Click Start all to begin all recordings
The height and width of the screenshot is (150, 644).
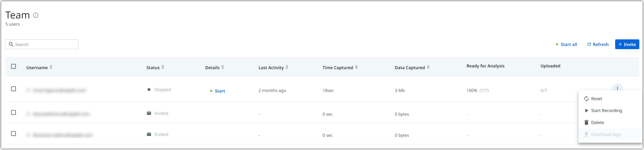pos(566,44)
